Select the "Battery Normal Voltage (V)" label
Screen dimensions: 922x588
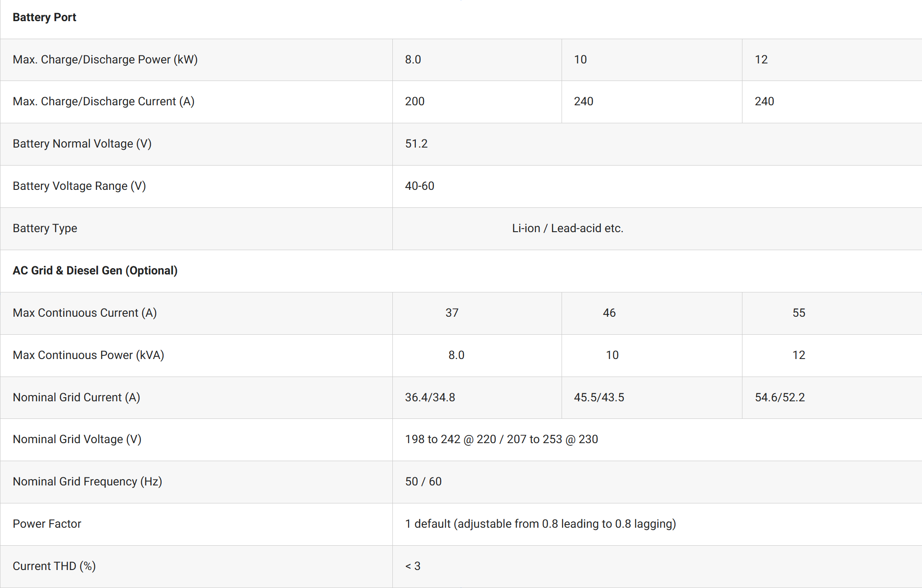[x=82, y=144]
